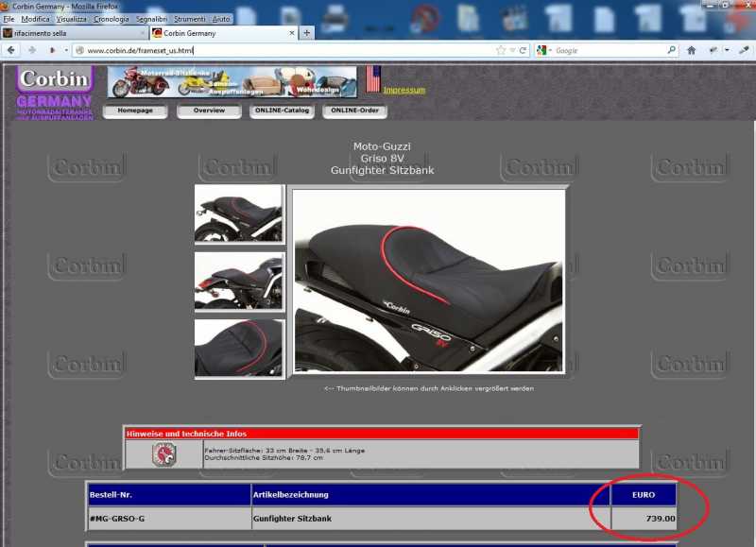Image resolution: width=756 pixels, height=547 pixels.
Task: Open the Strumenti menu
Action: [190, 19]
